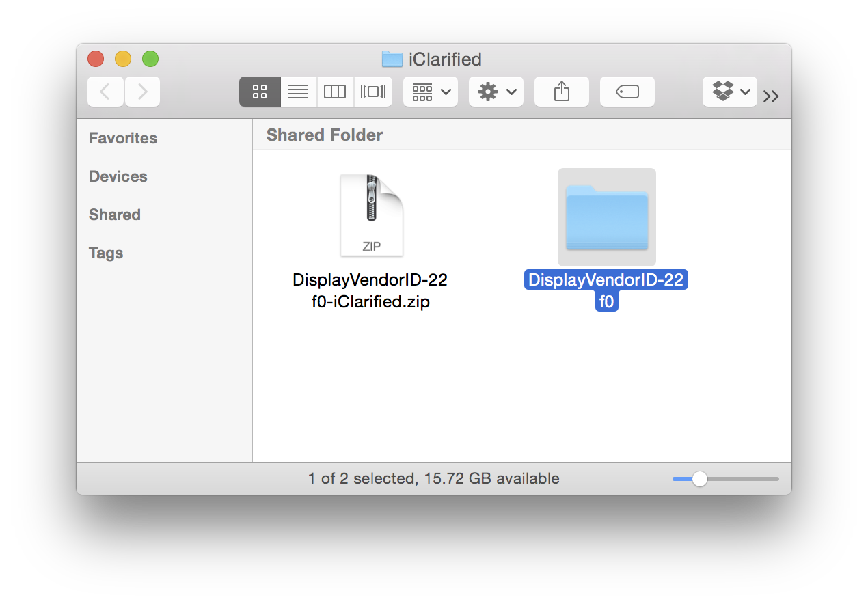Select Tags sidebar heading
This screenshot has height=604, width=868.
click(x=106, y=253)
